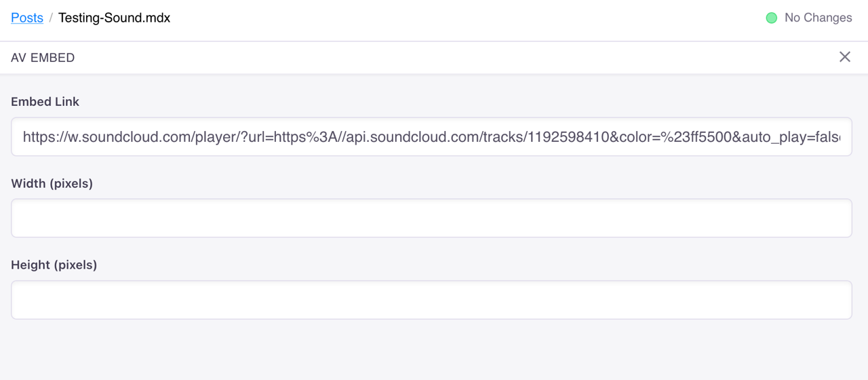This screenshot has height=380, width=868.
Task: Open the Posts breadcrumb link
Action: pyautogui.click(x=27, y=18)
